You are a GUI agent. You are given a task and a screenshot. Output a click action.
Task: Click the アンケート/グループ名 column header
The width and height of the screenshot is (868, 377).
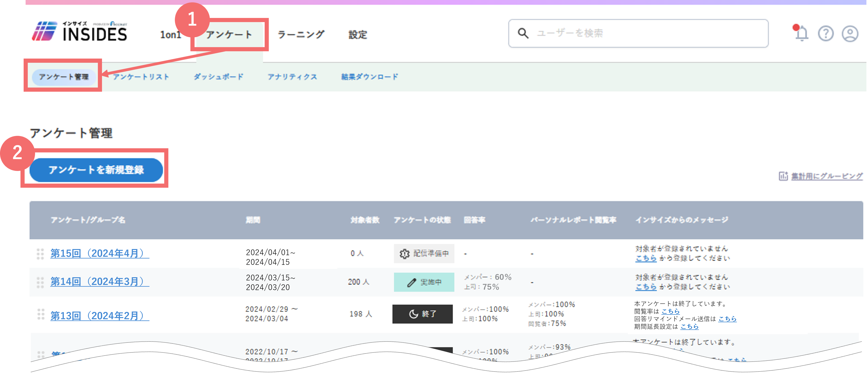coord(88,220)
